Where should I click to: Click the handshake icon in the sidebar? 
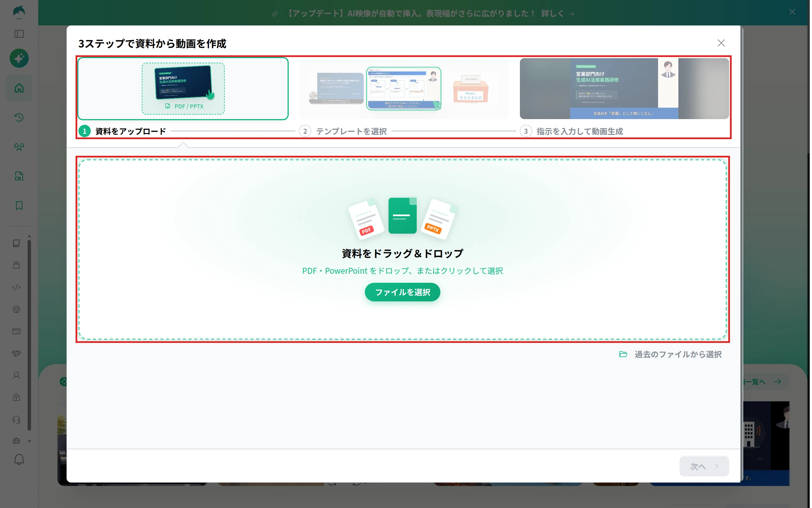(x=16, y=353)
